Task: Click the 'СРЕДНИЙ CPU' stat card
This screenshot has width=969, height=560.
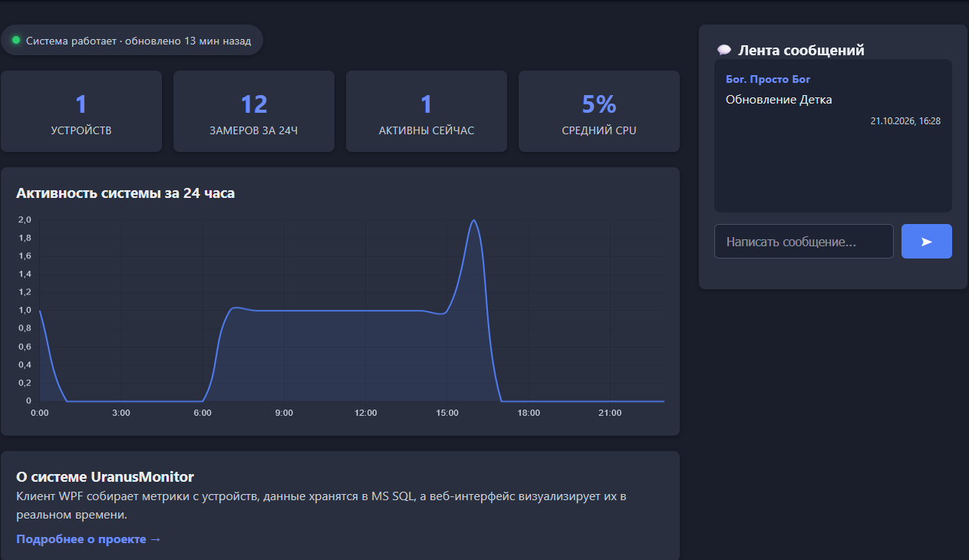Action: coord(599,111)
